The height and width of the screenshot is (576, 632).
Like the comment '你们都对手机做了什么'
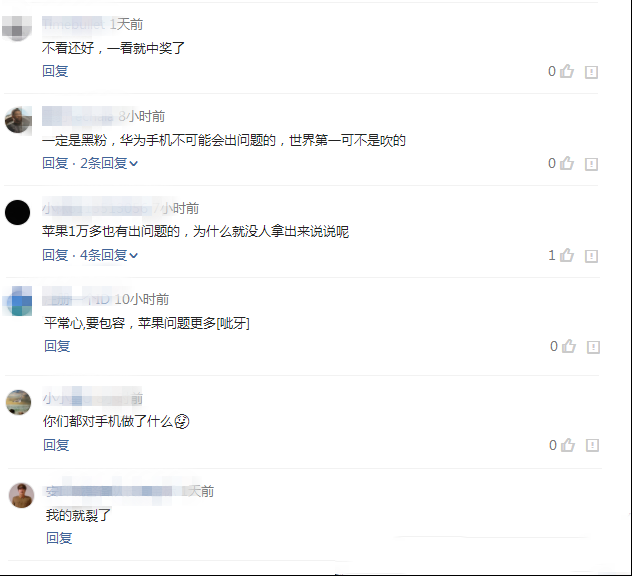click(568, 445)
